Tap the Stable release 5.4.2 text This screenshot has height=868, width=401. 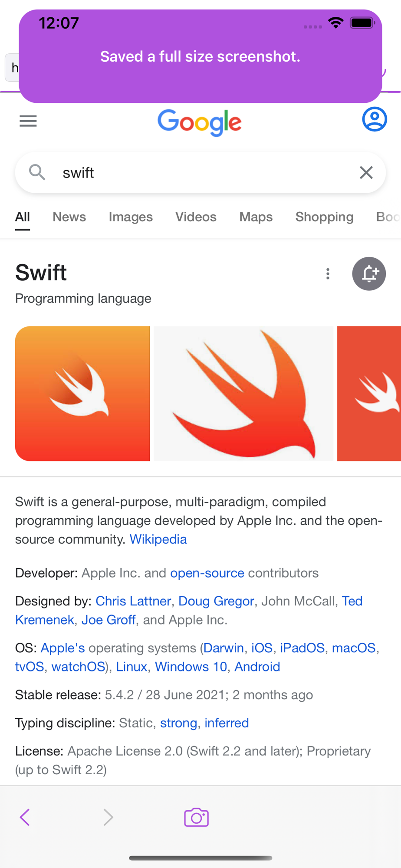point(164,695)
